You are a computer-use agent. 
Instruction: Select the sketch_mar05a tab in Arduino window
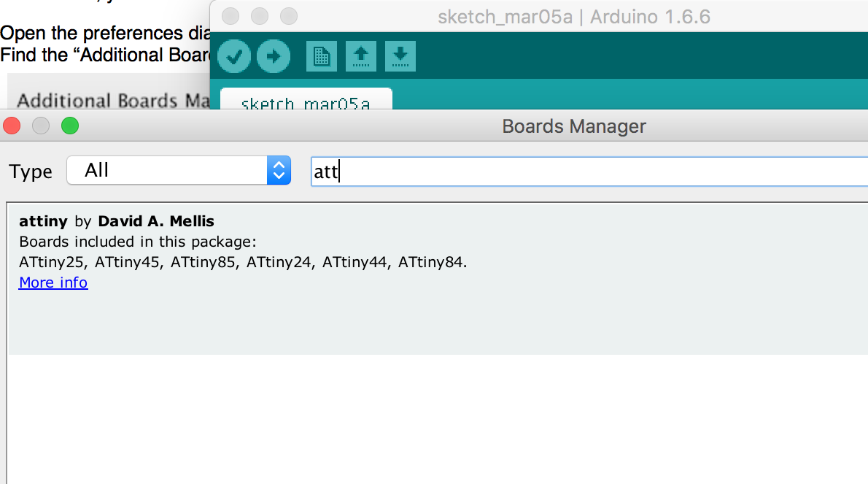pyautogui.click(x=306, y=99)
